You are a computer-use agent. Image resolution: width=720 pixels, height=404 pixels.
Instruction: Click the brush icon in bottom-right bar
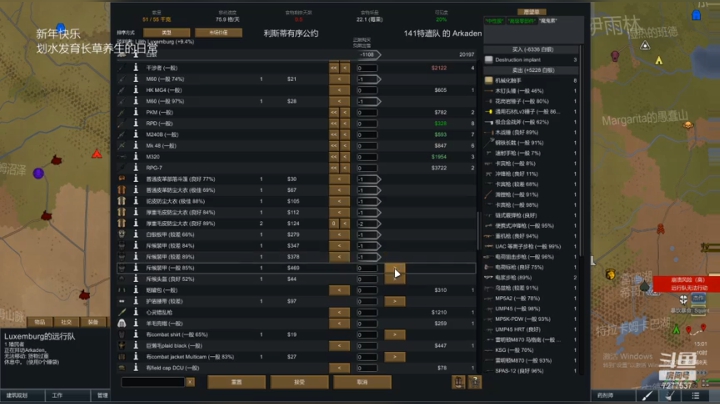pos(647,395)
